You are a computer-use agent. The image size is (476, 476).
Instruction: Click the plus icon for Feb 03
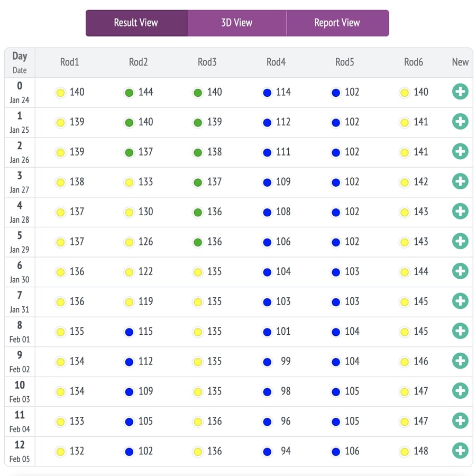tap(460, 391)
